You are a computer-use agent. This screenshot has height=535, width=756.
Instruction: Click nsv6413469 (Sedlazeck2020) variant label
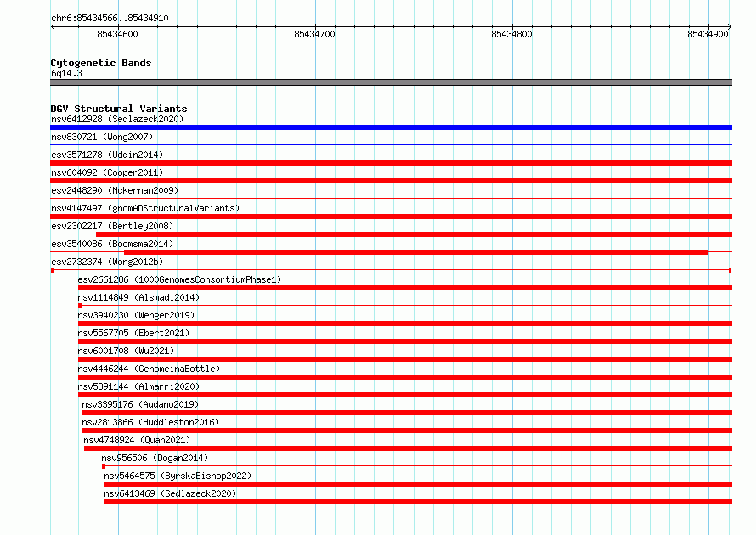point(170,493)
